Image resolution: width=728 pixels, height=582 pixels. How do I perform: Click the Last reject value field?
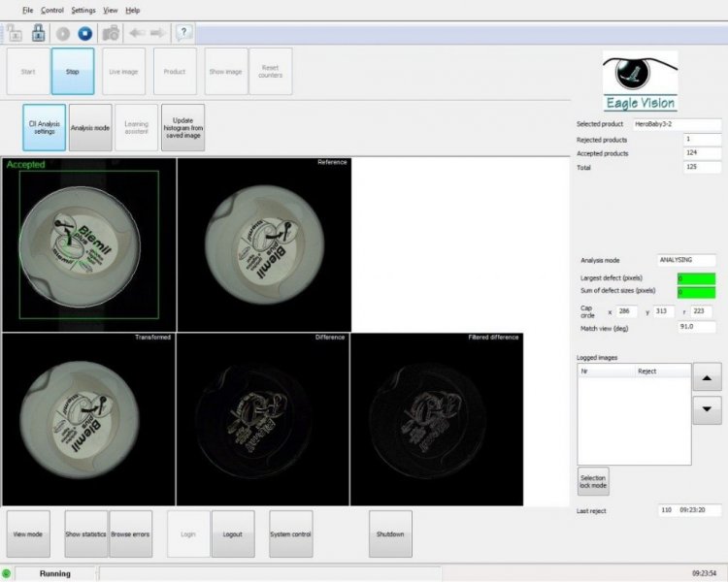689,510
